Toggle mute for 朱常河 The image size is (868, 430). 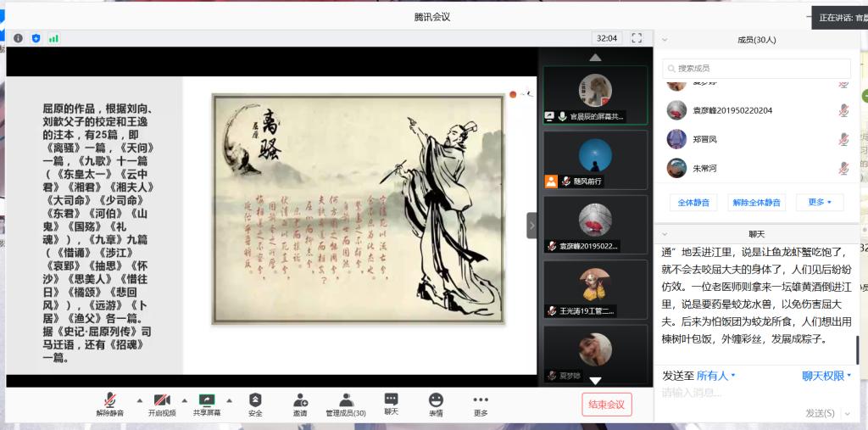(x=843, y=168)
